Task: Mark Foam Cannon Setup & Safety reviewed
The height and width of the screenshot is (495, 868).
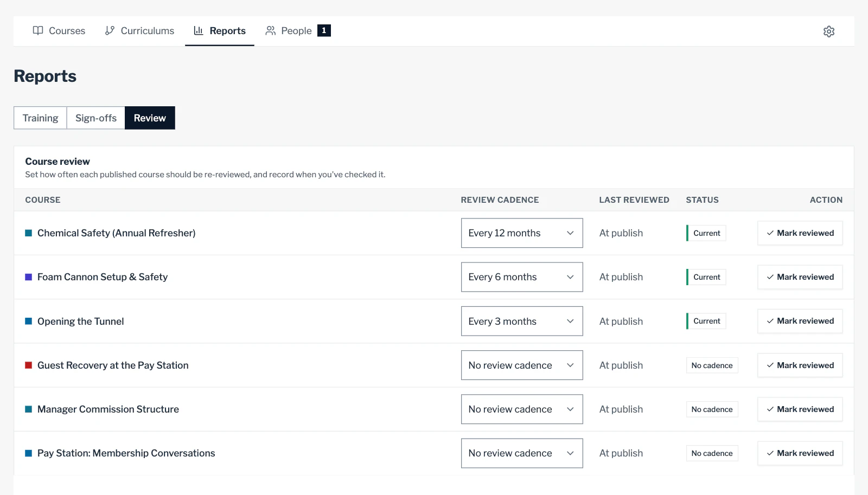Action: pos(800,277)
